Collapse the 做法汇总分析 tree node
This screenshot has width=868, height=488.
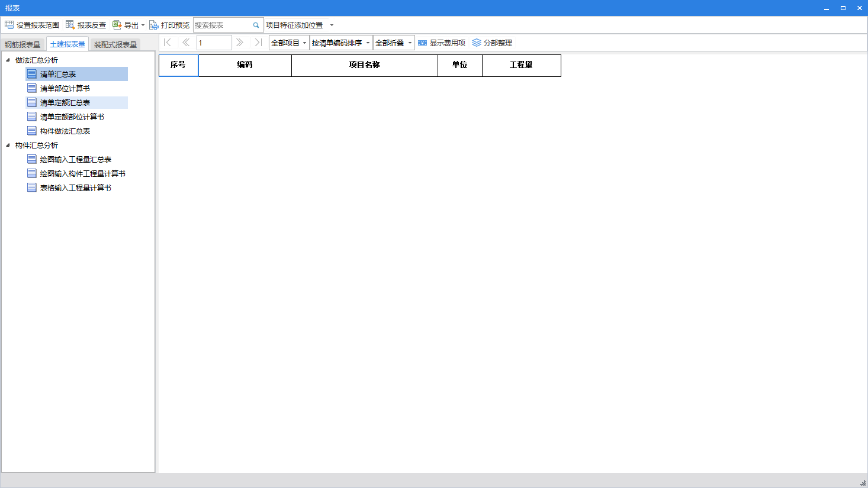click(x=8, y=60)
